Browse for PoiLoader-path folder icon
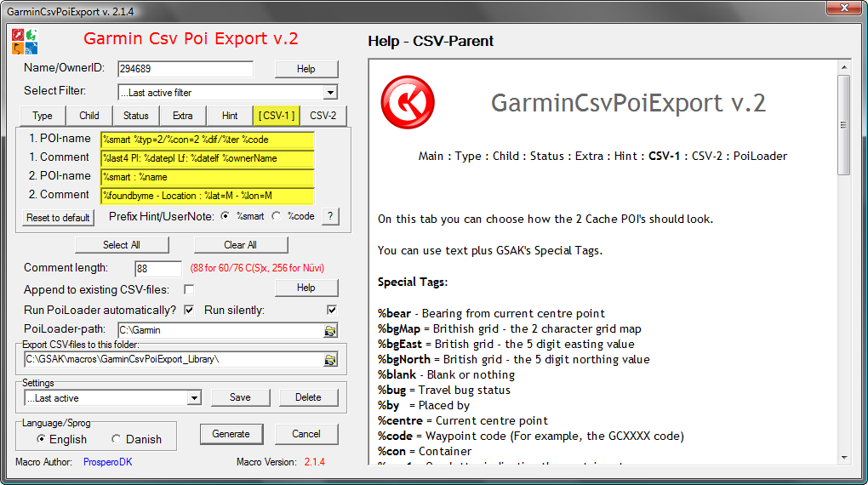This screenshot has height=485, width=868. click(330, 330)
